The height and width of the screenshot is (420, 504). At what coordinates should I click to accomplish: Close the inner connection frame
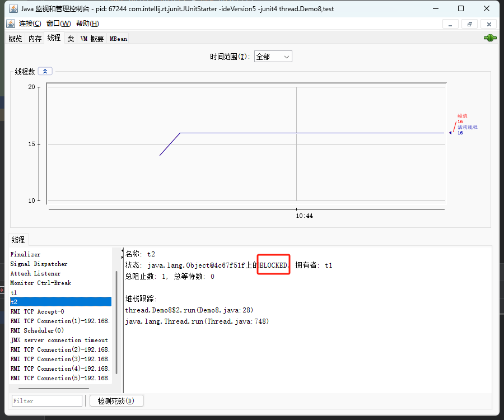tap(489, 24)
